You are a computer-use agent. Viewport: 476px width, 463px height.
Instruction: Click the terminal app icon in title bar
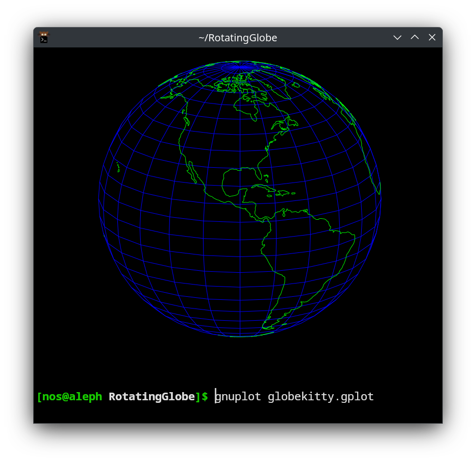(x=44, y=37)
